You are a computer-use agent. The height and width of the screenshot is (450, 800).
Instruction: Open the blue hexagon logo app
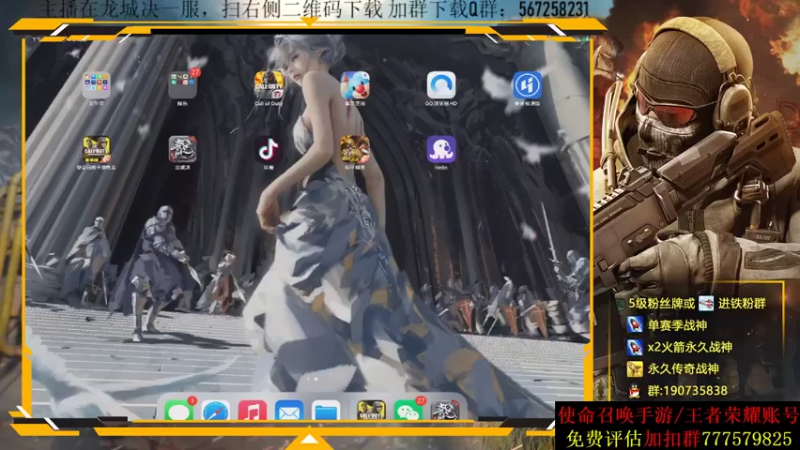point(527,85)
